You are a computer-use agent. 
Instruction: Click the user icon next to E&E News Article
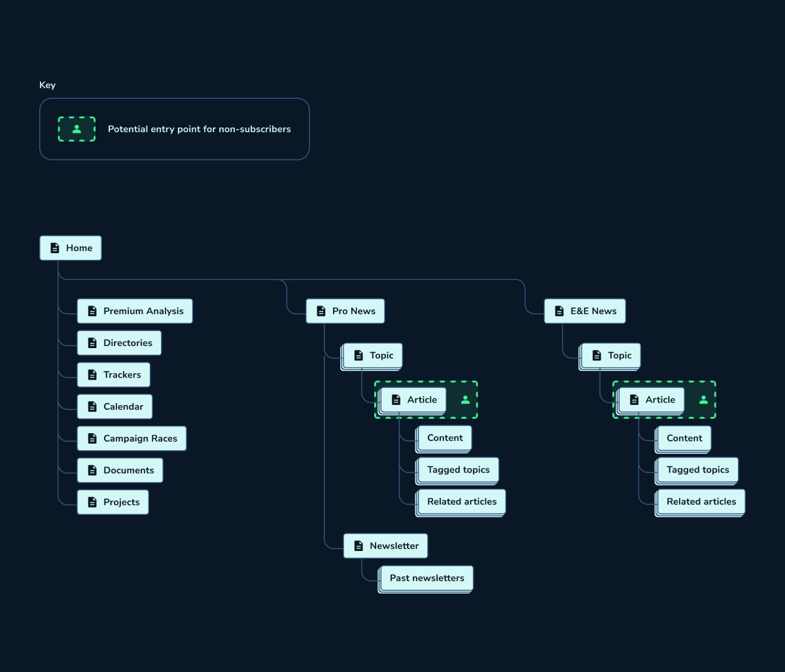(703, 400)
